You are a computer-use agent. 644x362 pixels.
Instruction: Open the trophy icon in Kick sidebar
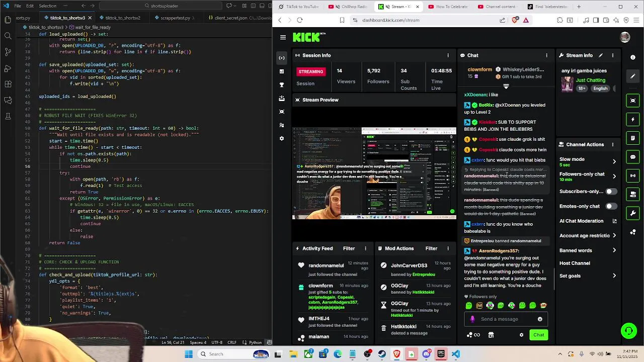[282, 85]
